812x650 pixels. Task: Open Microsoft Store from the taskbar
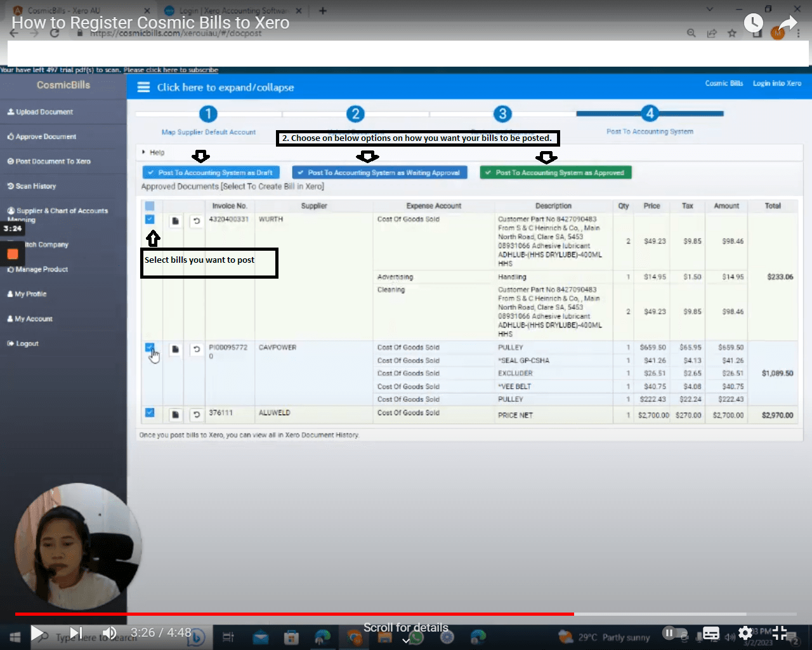pos(291,637)
